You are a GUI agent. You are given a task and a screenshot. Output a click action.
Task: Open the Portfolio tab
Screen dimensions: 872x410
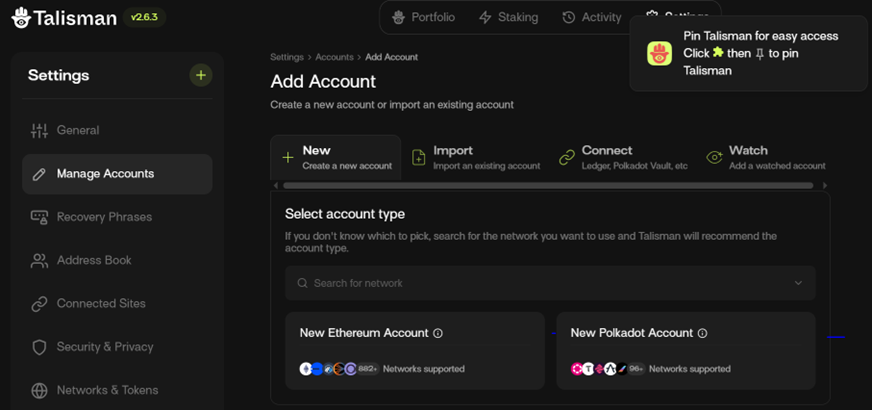(424, 17)
